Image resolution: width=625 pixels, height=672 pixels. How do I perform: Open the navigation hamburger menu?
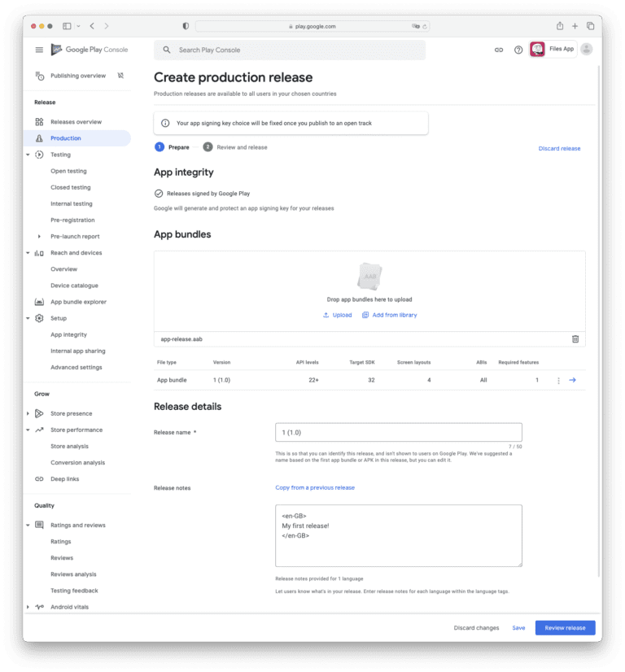[38, 49]
